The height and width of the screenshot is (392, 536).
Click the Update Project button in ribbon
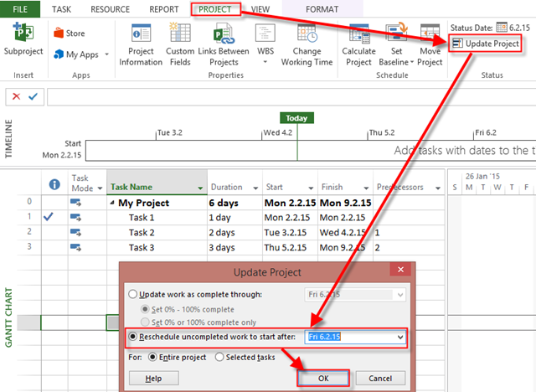[487, 44]
